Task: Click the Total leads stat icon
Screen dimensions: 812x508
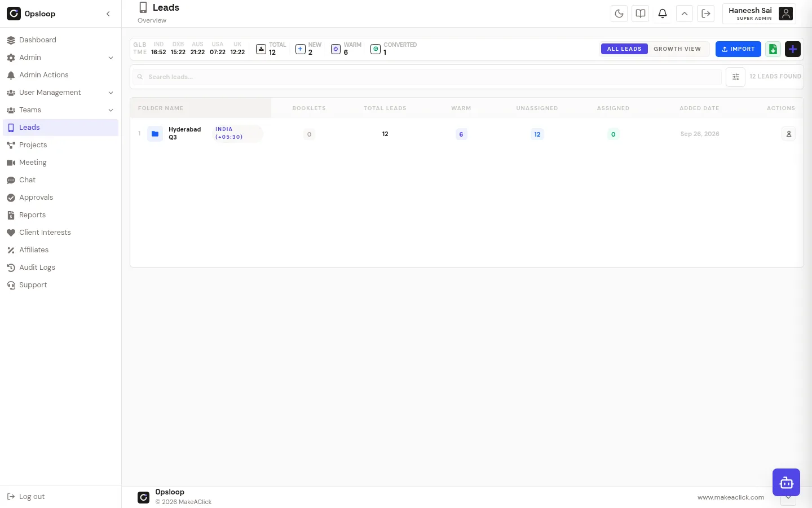Action: (261, 49)
